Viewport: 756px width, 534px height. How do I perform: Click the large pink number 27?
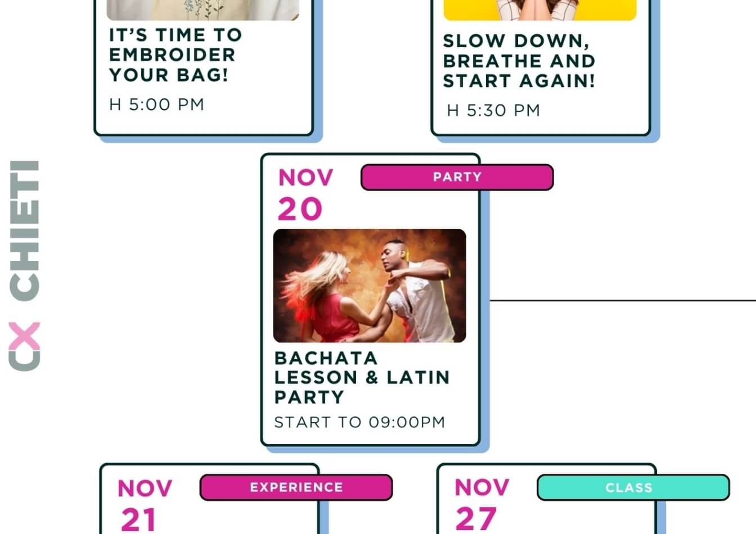point(476,519)
